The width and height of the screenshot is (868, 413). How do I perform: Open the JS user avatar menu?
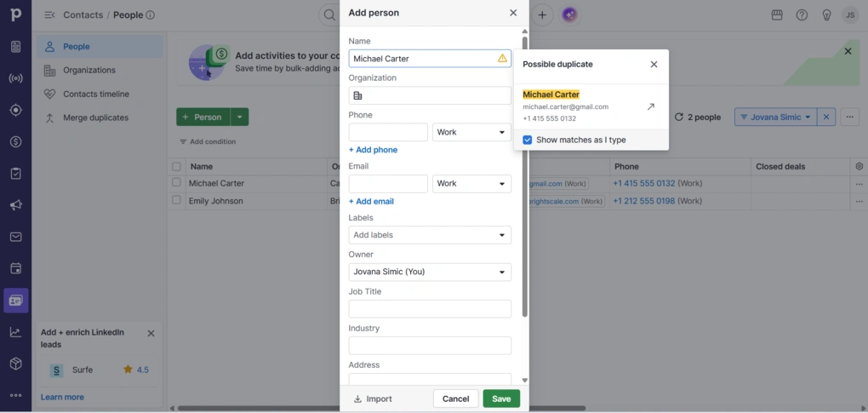[x=850, y=15]
